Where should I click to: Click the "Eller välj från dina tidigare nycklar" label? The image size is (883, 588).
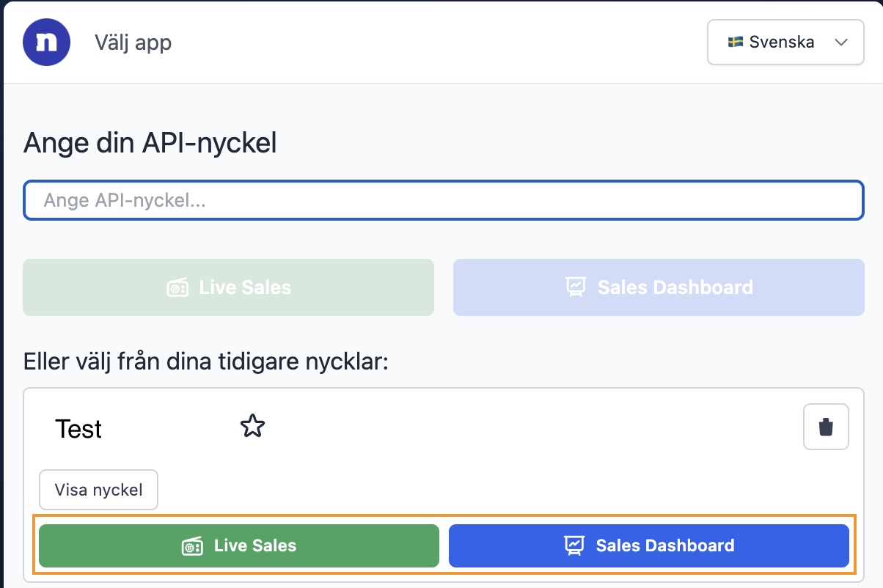tap(205, 361)
